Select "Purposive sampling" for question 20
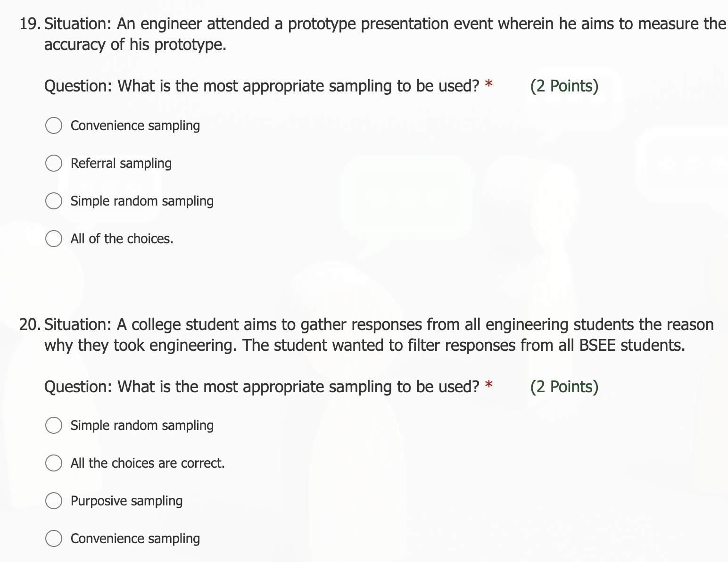This screenshot has height=562, width=728. point(54,501)
